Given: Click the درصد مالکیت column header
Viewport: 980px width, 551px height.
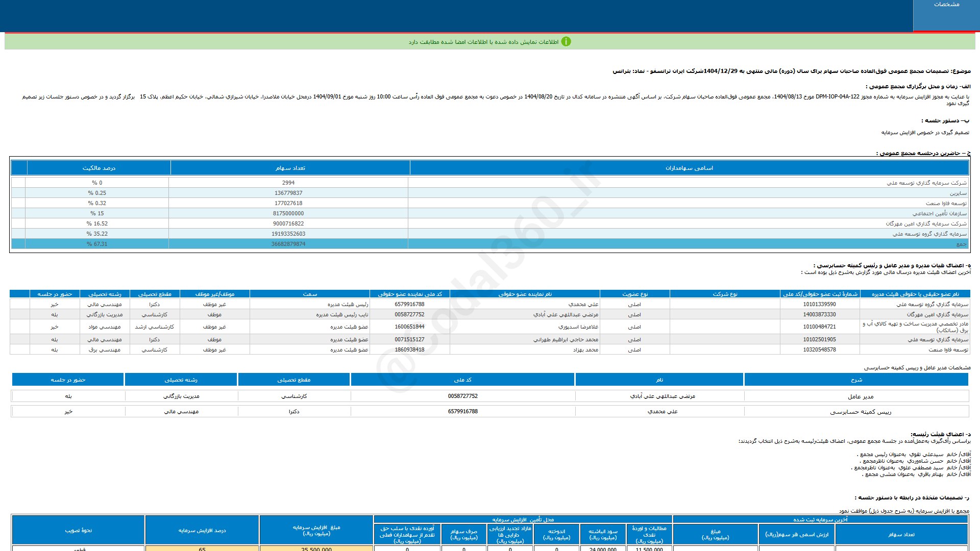Looking at the screenshot, I should coord(99,168).
